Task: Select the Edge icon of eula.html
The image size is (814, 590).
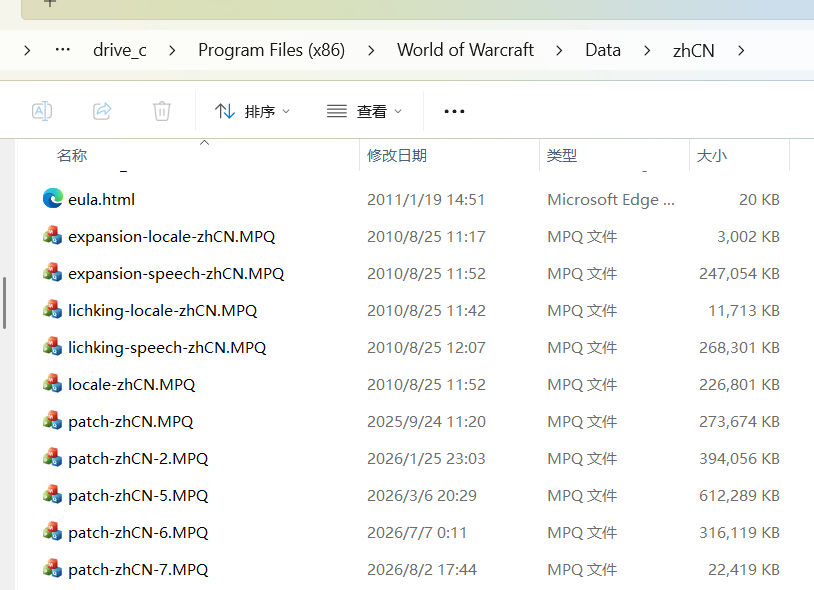Action: click(52, 199)
